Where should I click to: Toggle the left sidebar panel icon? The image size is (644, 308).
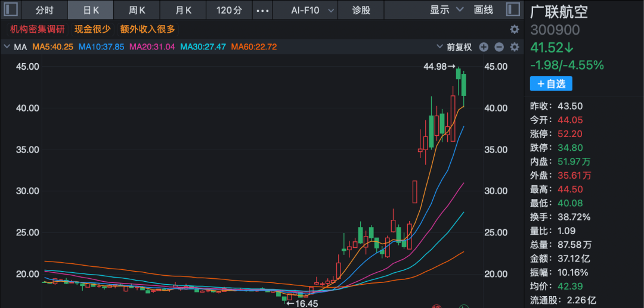click(x=12, y=10)
